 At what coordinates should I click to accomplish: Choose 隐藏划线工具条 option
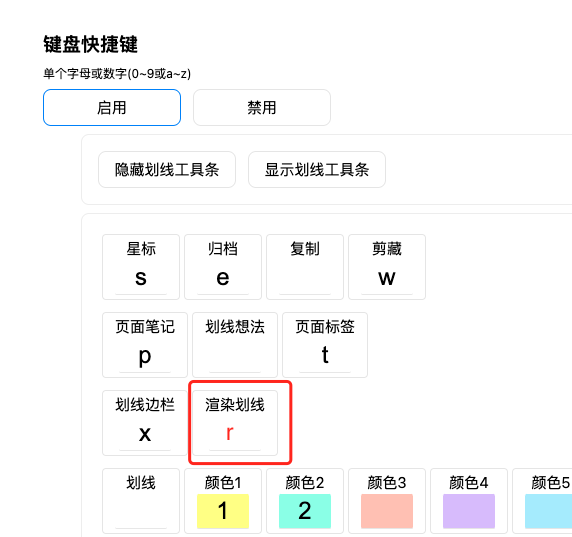(x=167, y=170)
